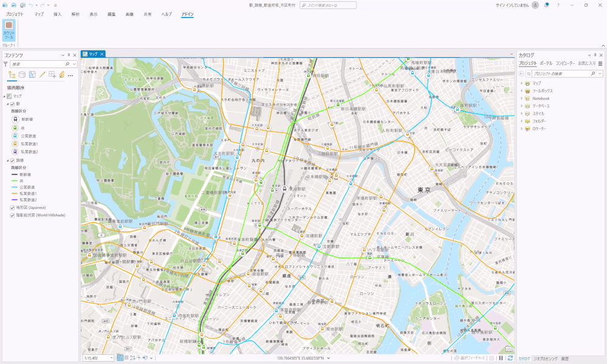The image size is (607, 364).
Task: Click the user account avatar icon
Action: click(x=535, y=5)
